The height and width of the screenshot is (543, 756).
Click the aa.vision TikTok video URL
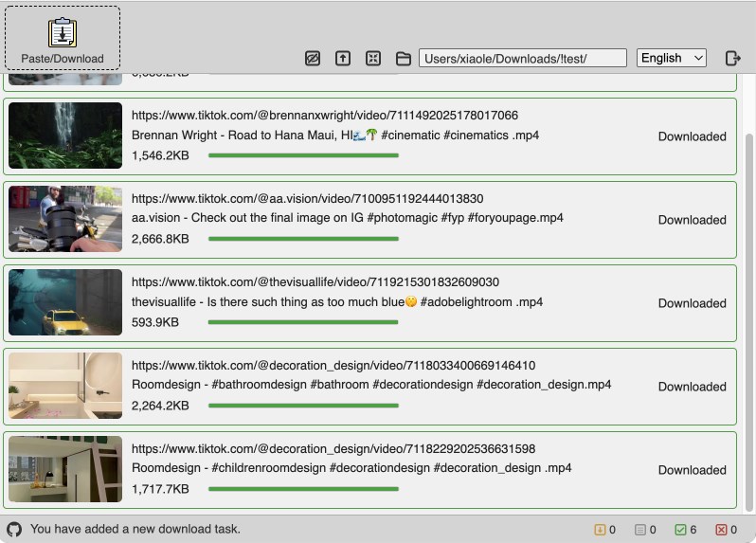[308, 199]
